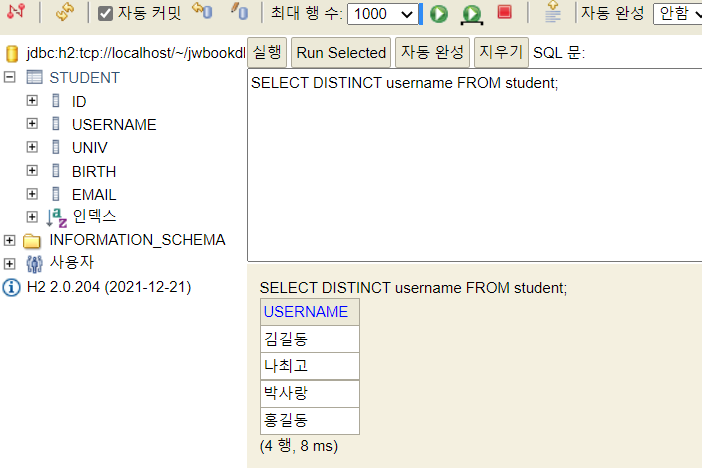The width and height of the screenshot is (702, 468).
Task: Select the STUDENT table name
Action: (x=85, y=78)
